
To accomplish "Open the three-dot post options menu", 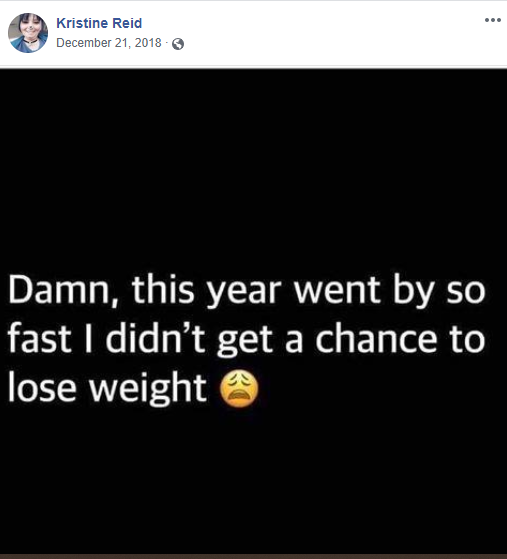I will coord(492,20).
